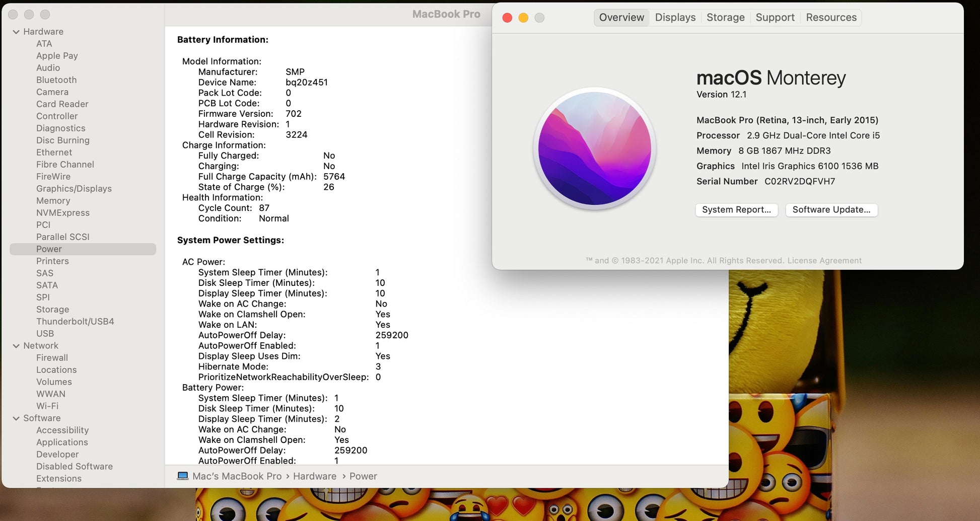Click Hardware in the bottom path bar
This screenshot has width=980, height=521.
[x=315, y=476]
